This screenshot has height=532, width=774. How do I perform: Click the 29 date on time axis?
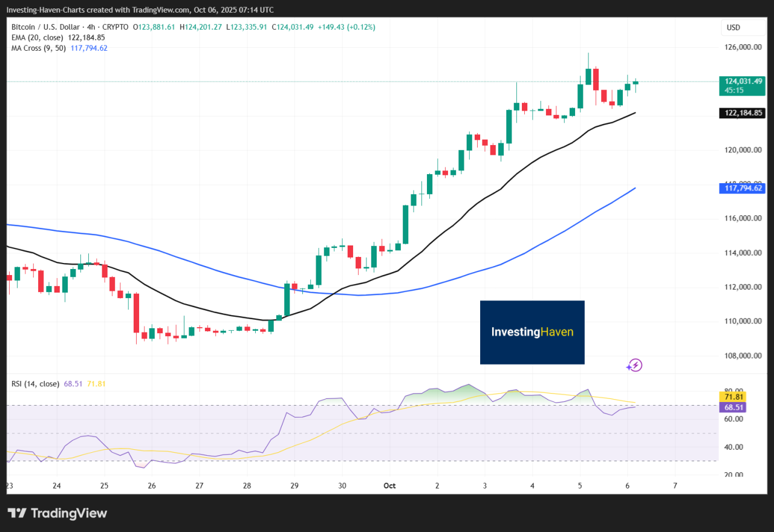pos(294,485)
